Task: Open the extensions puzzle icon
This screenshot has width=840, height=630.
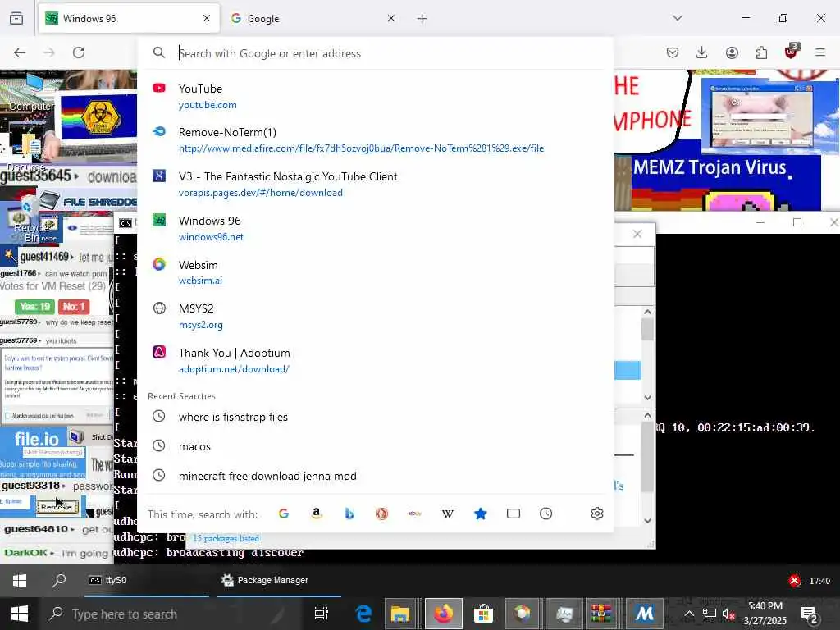Action: click(761, 52)
